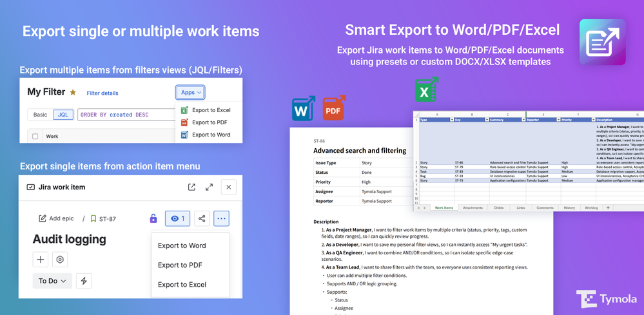
Task: Switch to Basic search mode
Action: (40, 115)
